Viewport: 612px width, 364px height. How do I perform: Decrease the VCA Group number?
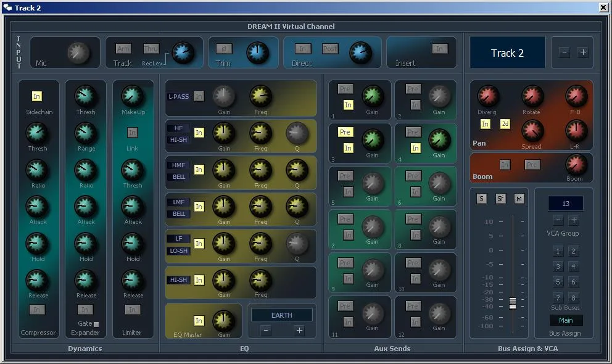tap(558, 220)
